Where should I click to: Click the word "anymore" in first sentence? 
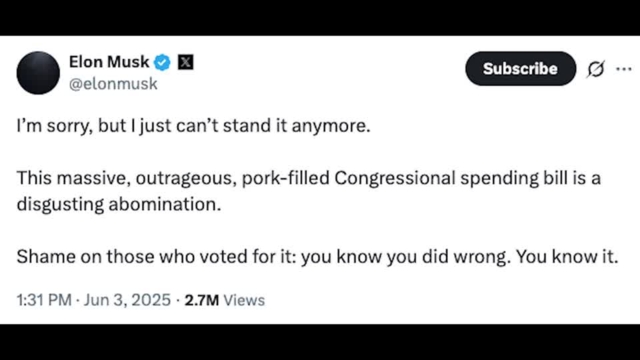(x=331, y=126)
